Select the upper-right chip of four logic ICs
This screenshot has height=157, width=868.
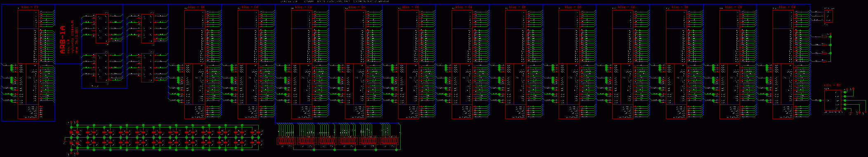[148, 28]
